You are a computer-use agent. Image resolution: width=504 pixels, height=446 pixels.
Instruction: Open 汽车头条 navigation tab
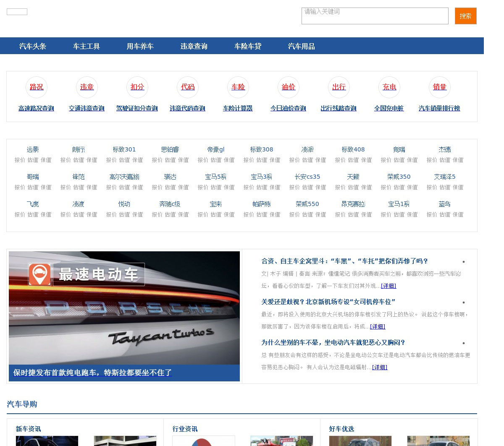[x=33, y=46]
